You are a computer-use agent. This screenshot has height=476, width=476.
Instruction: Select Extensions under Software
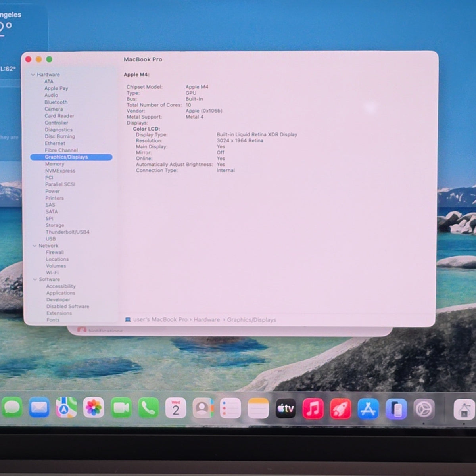point(59,313)
